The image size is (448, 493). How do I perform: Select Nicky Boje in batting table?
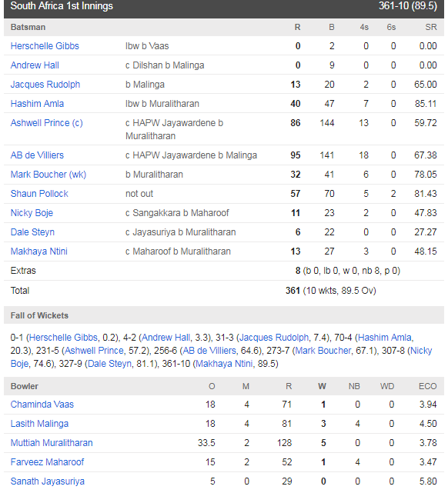32,213
